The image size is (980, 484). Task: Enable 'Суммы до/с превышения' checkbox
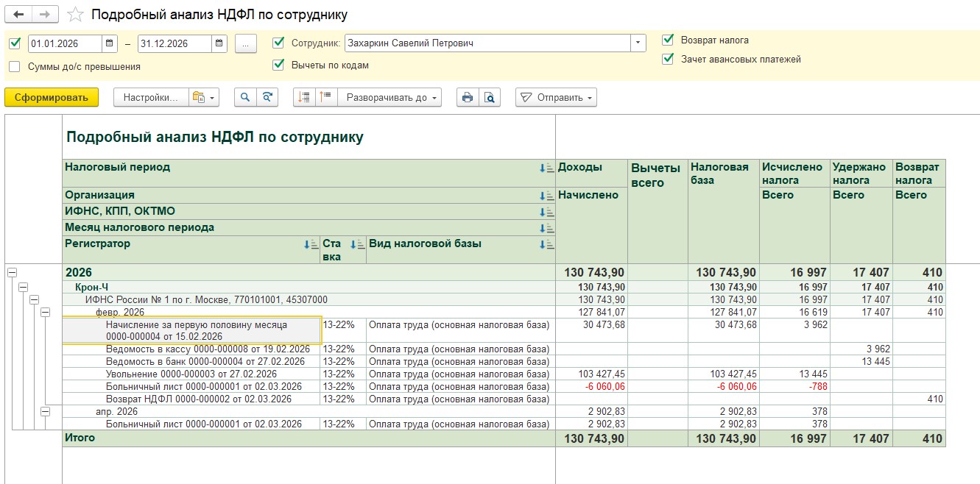(15, 66)
